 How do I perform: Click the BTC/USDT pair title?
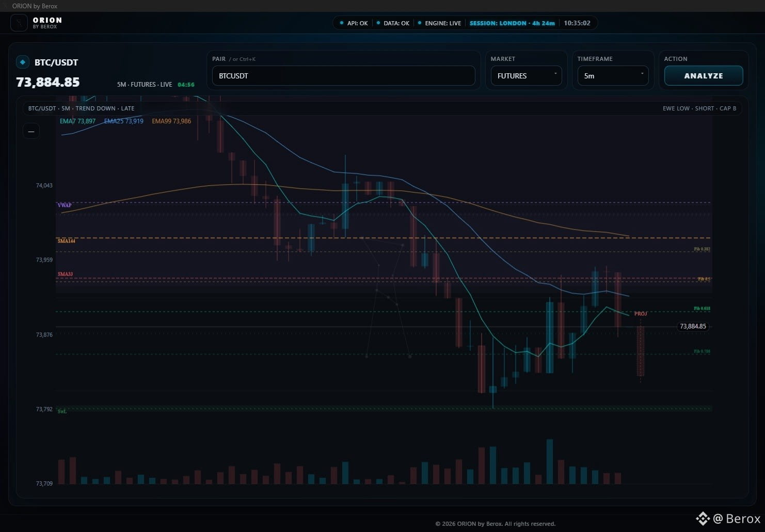(x=56, y=62)
